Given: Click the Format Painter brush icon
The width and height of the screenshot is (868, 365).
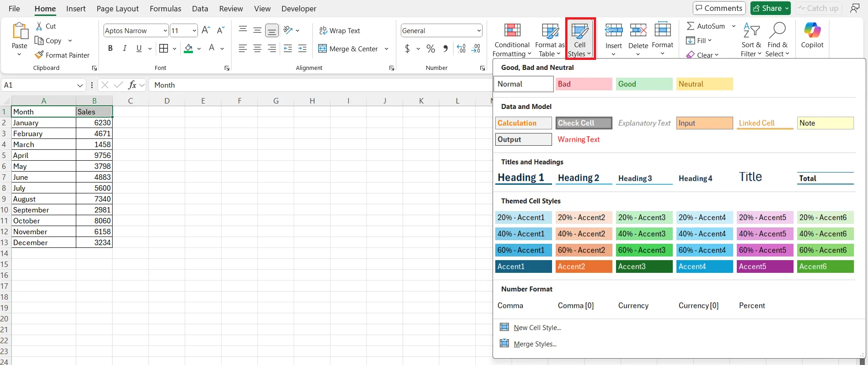Looking at the screenshot, I should pos(39,55).
